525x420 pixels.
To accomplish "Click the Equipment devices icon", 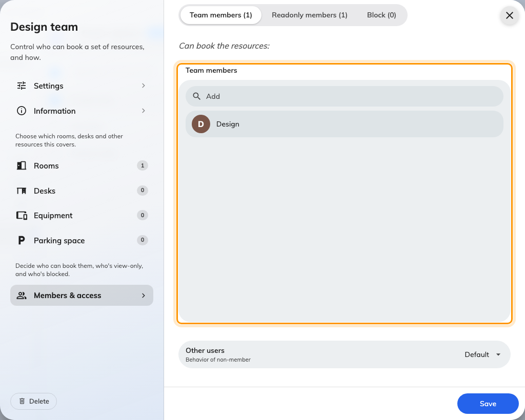I will [x=22, y=215].
